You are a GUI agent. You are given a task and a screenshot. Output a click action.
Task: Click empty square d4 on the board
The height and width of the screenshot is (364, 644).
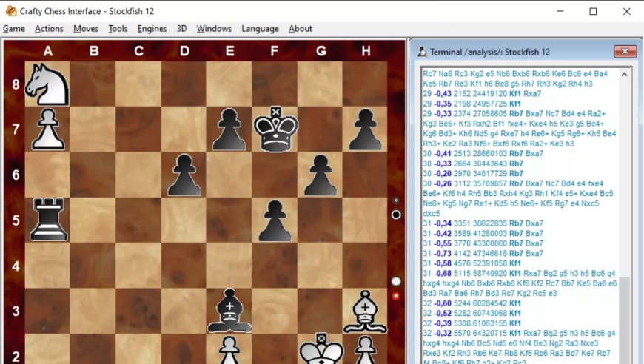pyautogui.click(x=184, y=265)
